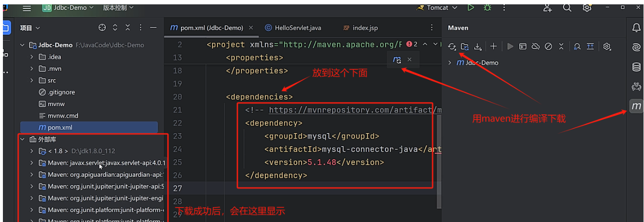
Task: Expand the .idea folder
Action: click(x=32, y=57)
